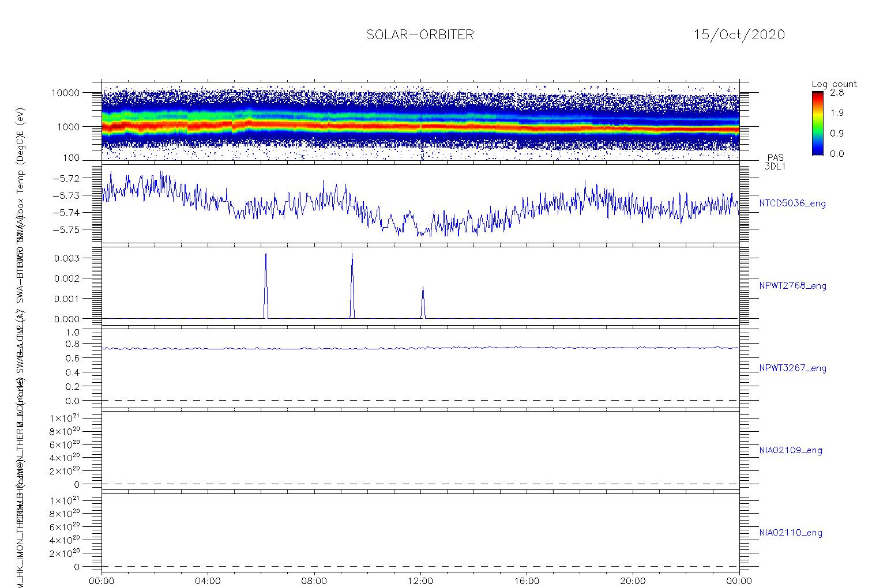Image resolution: width=872 pixels, height=588 pixels.
Task: Click the small spike at 12:00
Action: coord(423,302)
